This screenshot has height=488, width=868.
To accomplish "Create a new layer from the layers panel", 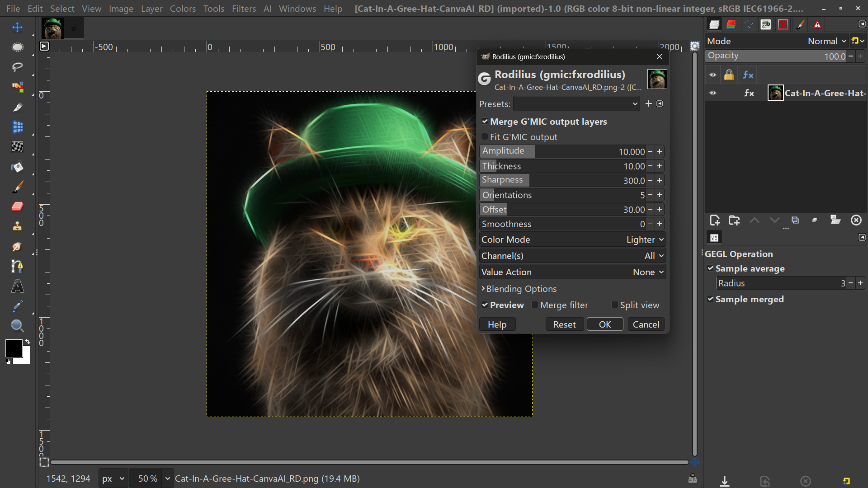I will coord(715,220).
